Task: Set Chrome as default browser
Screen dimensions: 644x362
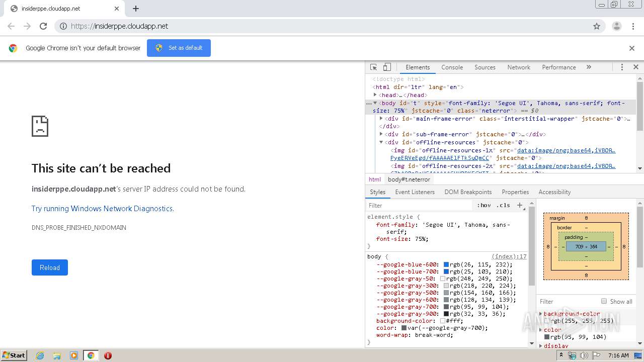Action: coord(179,48)
